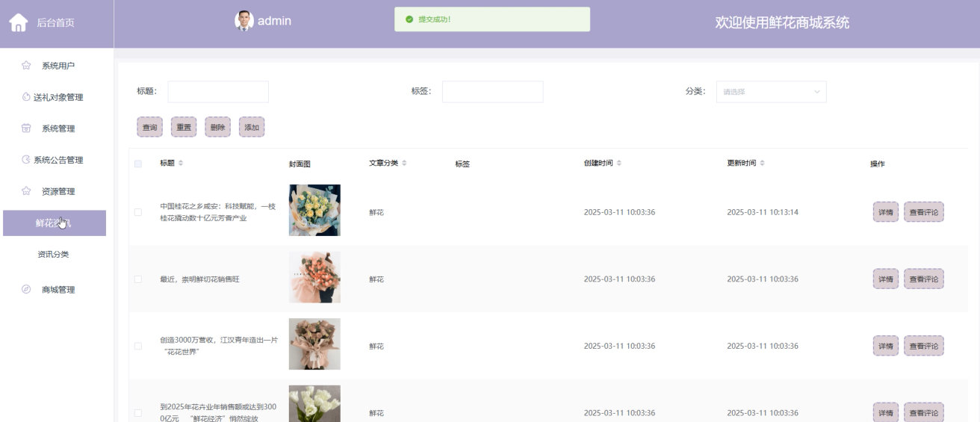Image resolution: width=980 pixels, height=422 pixels.
Task: Open 详情 for 创造3000万营收 article
Action: 886,346
